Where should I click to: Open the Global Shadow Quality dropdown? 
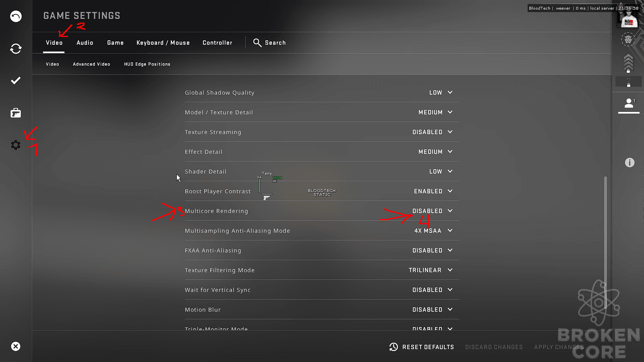(x=441, y=93)
